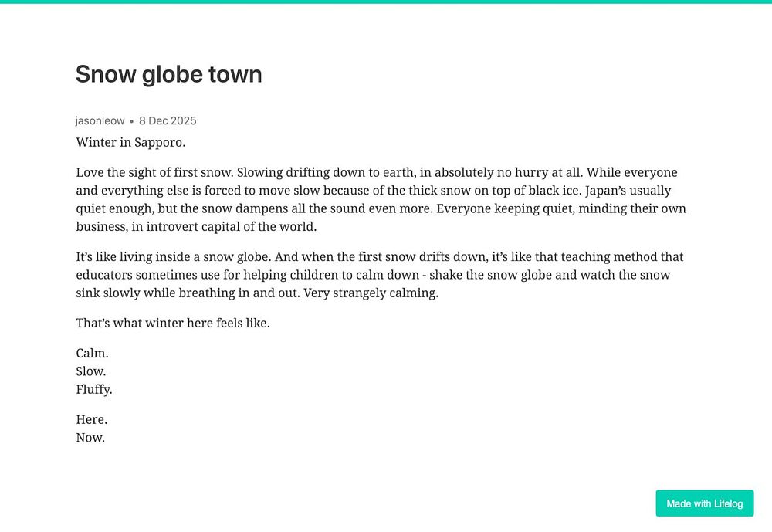Click the word "Slow." in the list
The image size is (772, 532).
click(90, 371)
